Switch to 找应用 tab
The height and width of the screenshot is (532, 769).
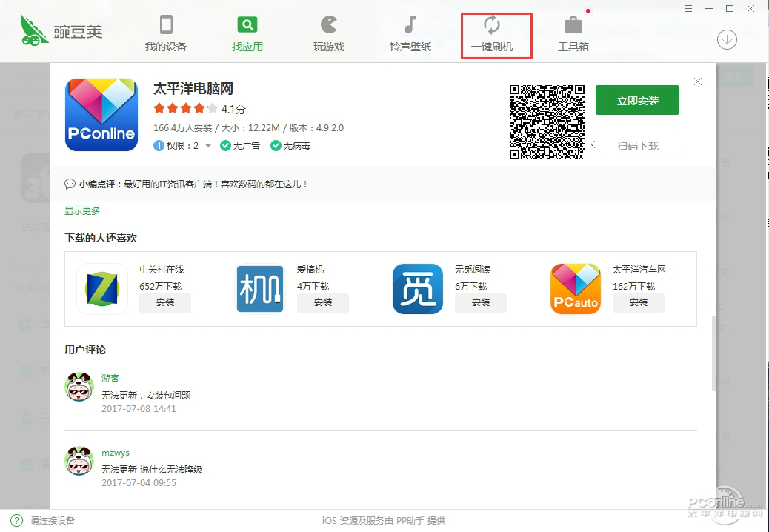[x=247, y=33]
